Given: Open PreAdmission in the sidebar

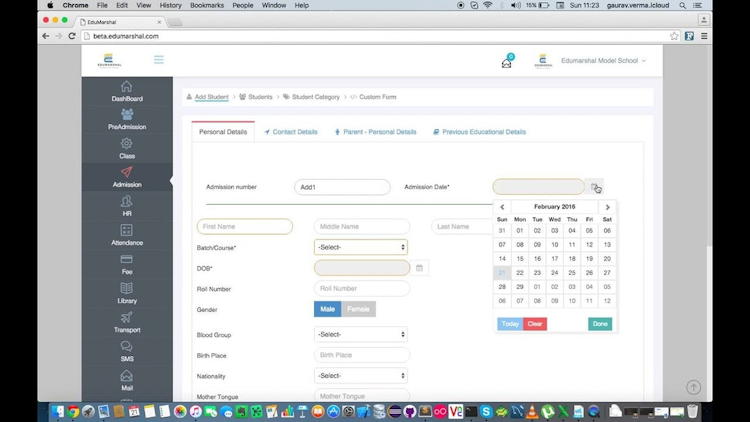Looking at the screenshot, I should [127, 120].
